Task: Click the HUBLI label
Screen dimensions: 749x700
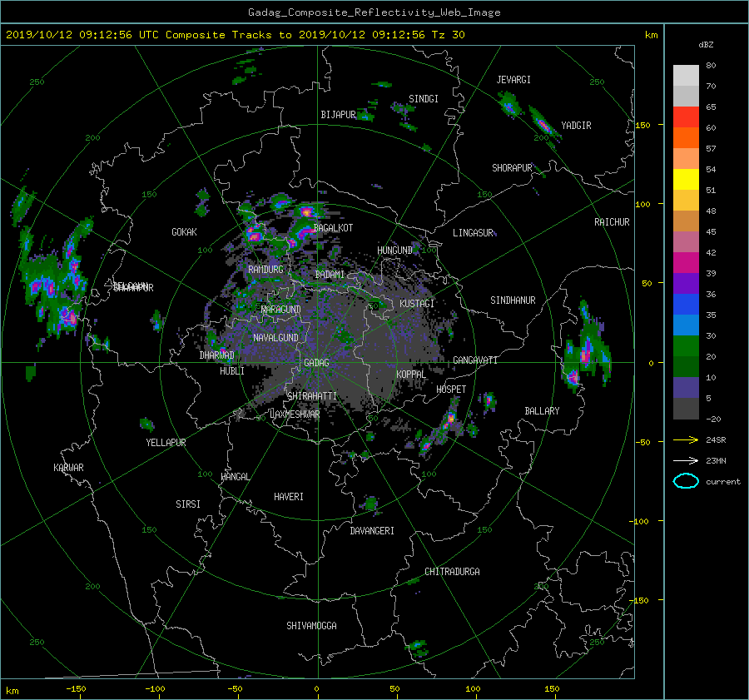Action: point(231,371)
